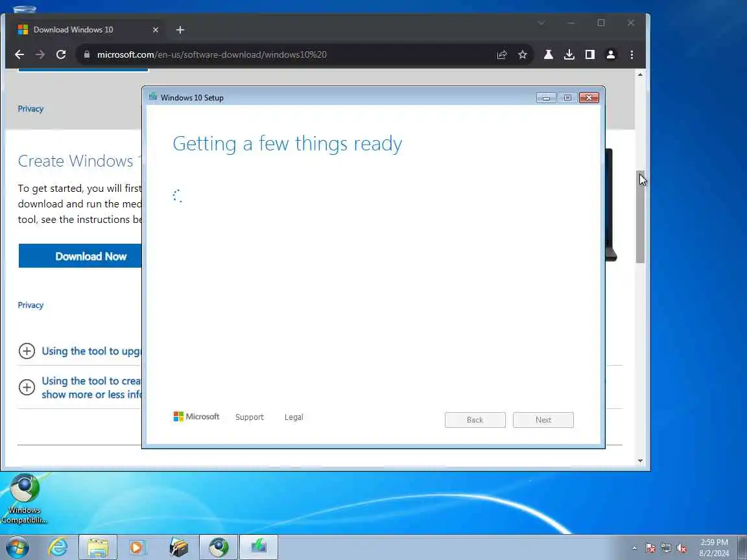
Task: Open the Windows Compatibility desktop shortcut
Action: tap(24, 498)
